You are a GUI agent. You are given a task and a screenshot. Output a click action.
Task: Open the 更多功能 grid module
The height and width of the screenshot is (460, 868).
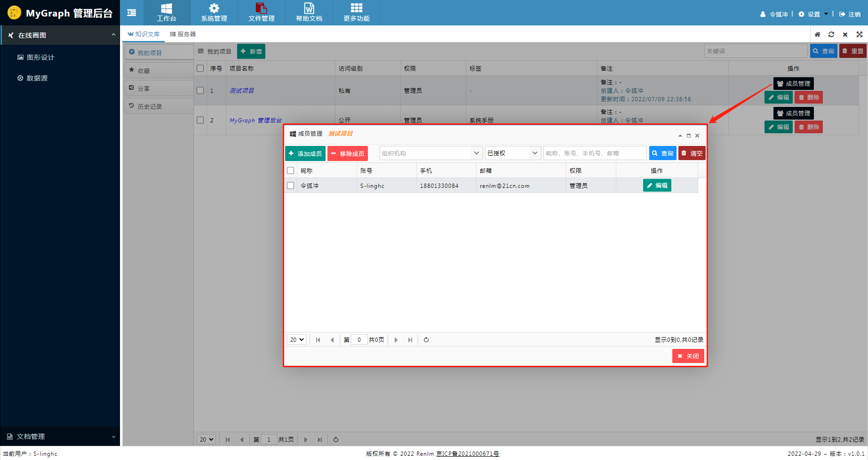coord(357,13)
